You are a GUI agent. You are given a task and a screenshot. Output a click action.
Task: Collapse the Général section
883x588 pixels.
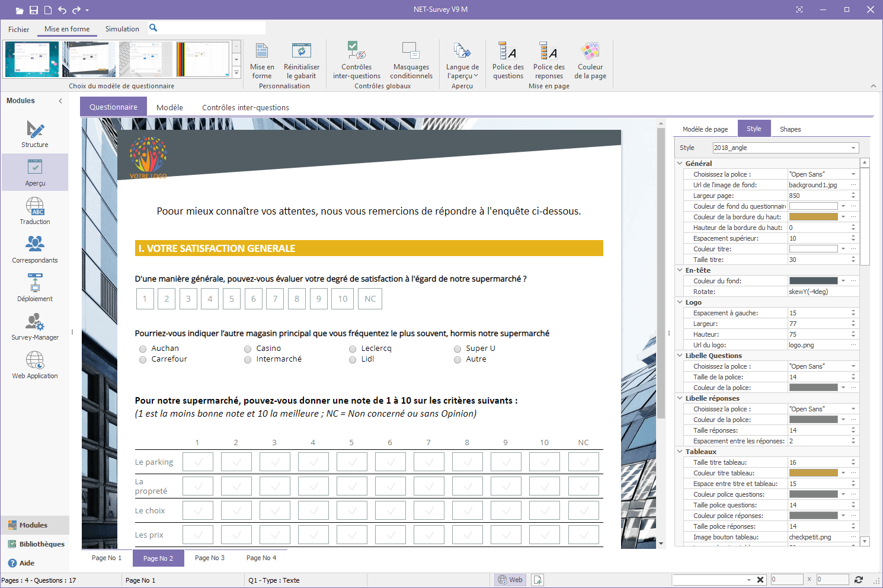click(x=680, y=163)
